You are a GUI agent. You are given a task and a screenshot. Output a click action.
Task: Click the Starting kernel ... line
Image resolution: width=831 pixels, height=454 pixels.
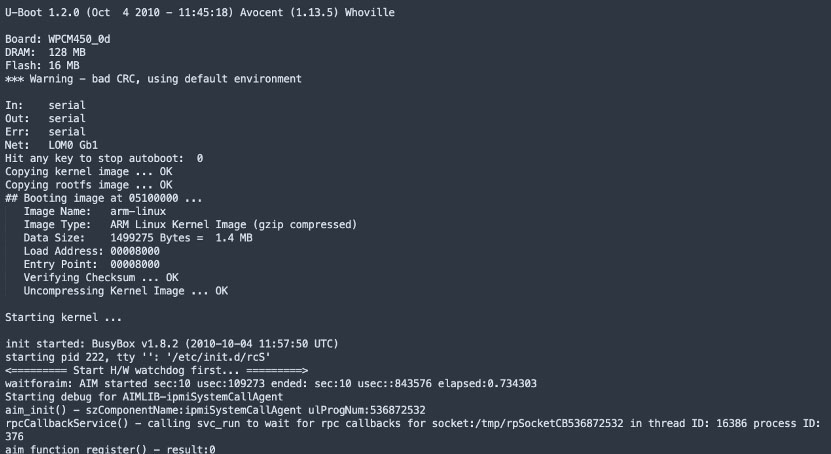tap(64, 317)
